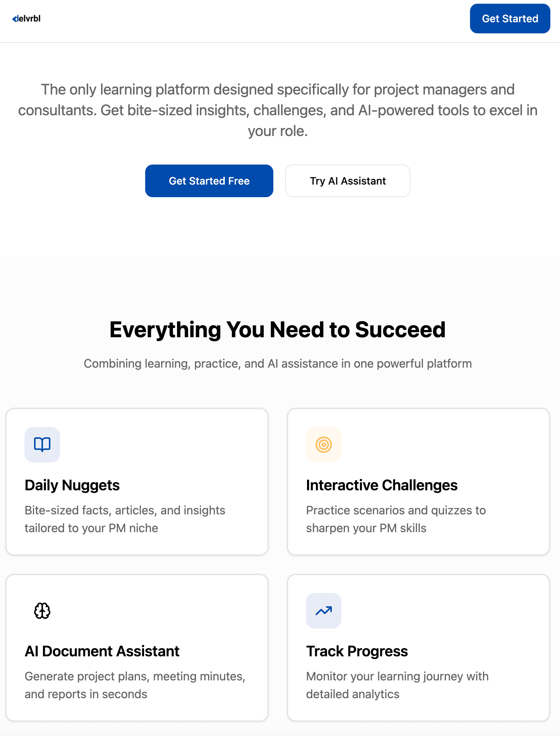Open the Try AI Assistant button
This screenshot has width=560, height=736.
tap(347, 181)
